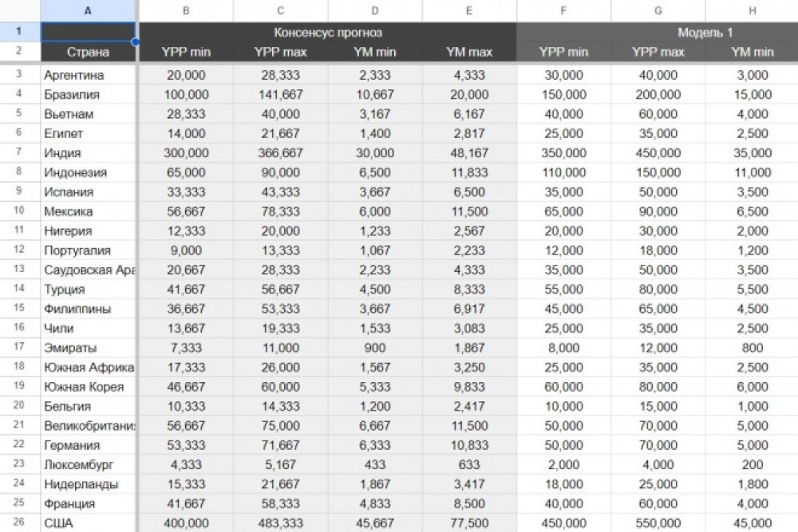Select row 12 by its row number
798x532 pixels.
pyautogui.click(x=19, y=250)
